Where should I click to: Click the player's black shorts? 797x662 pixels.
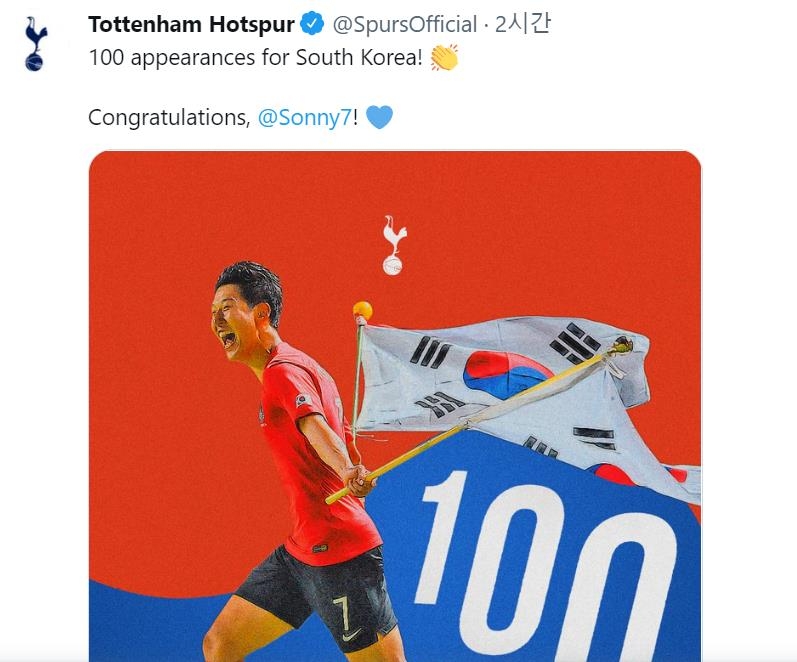[x=310, y=590]
